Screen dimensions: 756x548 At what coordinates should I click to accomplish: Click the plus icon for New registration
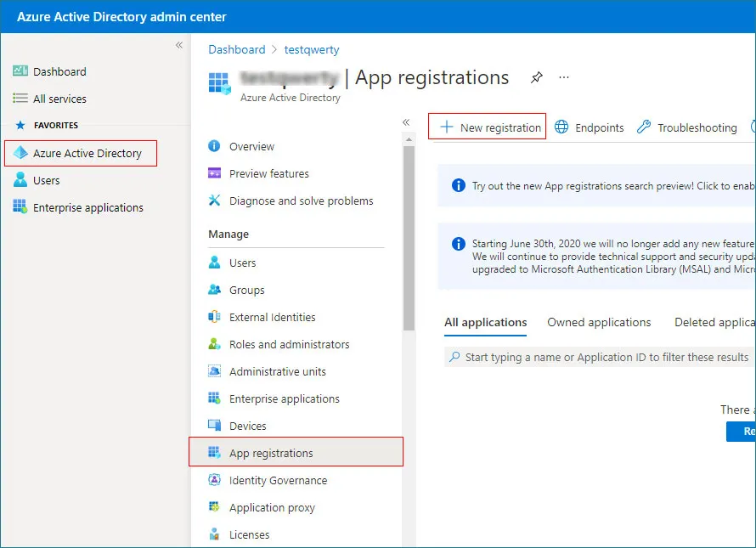tap(447, 127)
